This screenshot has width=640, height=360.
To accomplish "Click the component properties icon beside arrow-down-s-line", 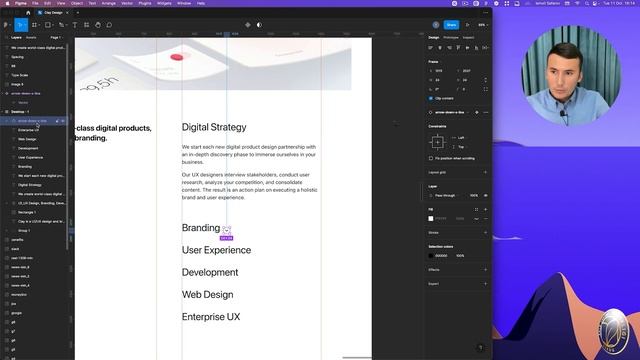I will [x=477, y=112].
